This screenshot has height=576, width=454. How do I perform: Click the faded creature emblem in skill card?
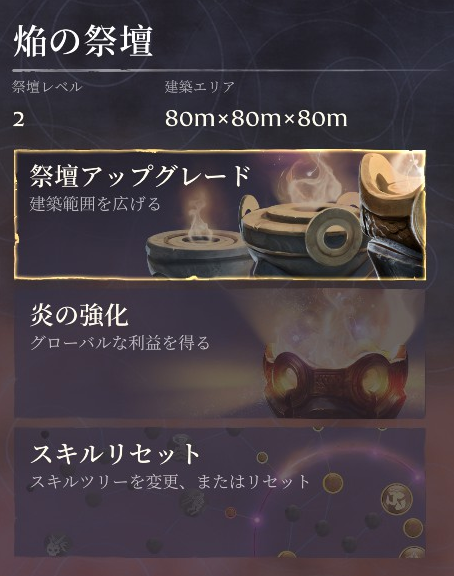point(58,545)
